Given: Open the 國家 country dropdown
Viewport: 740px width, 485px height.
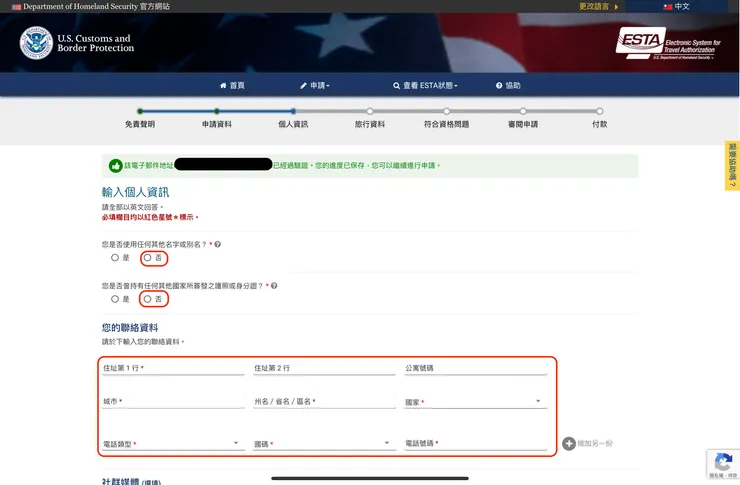Looking at the screenshot, I should tap(476, 401).
